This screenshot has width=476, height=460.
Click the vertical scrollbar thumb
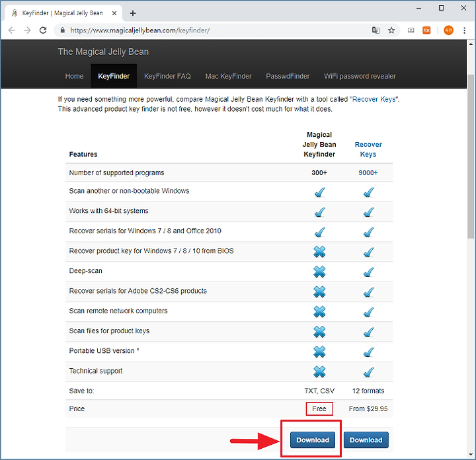[471, 156]
